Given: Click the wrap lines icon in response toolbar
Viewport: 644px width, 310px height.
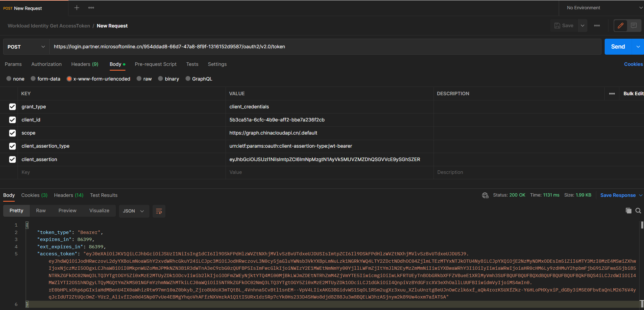Looking at the screenshot, I should pos(159,211).
